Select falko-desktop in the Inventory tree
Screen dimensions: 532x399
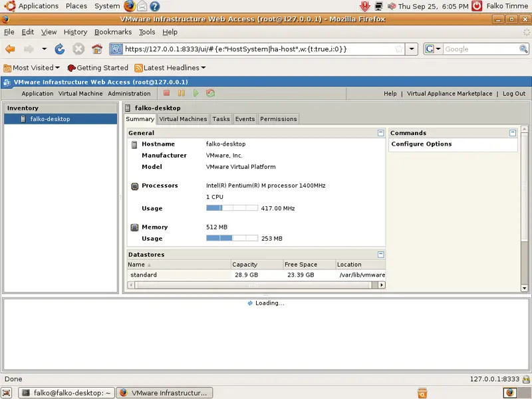click(61, 119)
